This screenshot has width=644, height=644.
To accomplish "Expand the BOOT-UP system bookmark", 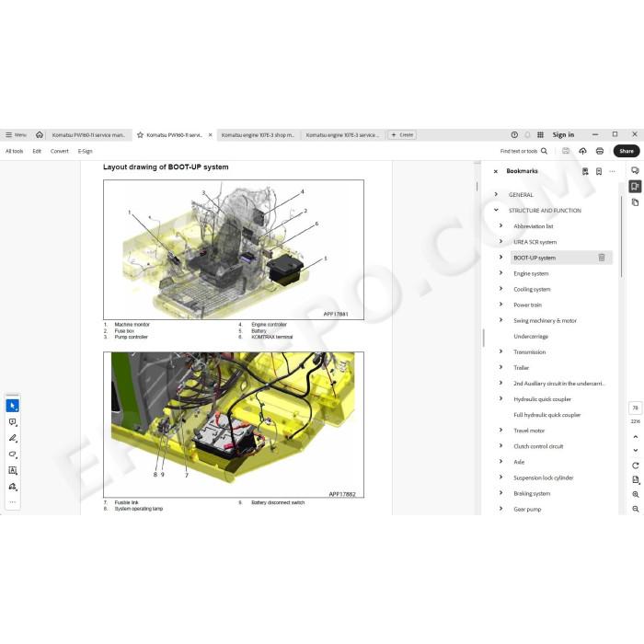I will (x=500, y=257).
